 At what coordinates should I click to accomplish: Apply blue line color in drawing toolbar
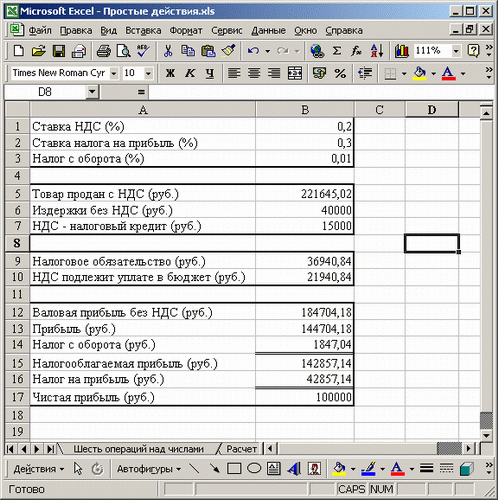pos(368,469)
